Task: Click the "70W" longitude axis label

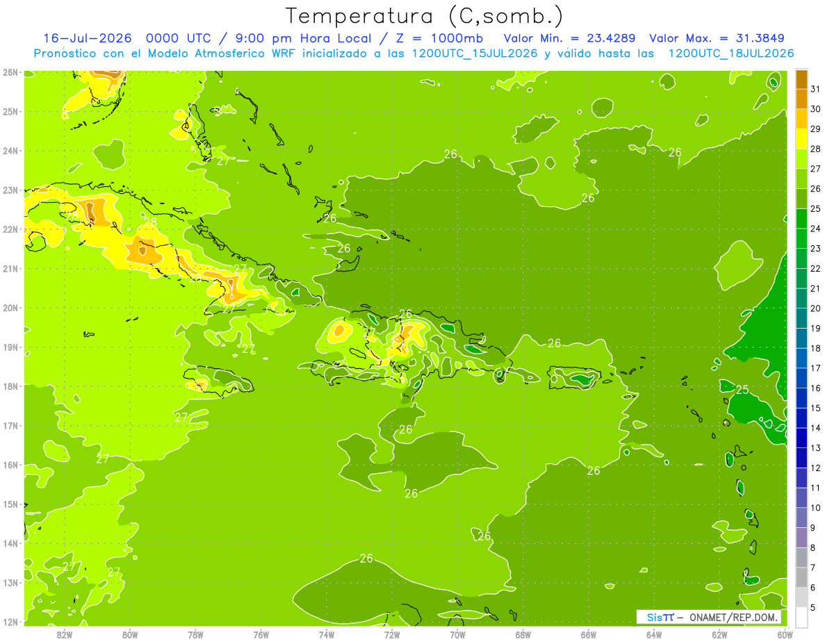Action: (x=457, y=634)
